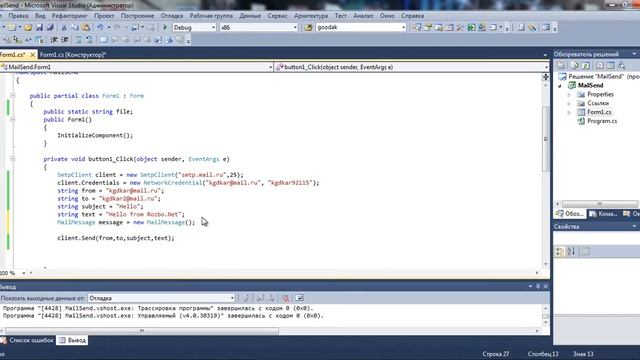
Task: Open Solution Explorer toolbar icon
Action: (x=417, y=27)
